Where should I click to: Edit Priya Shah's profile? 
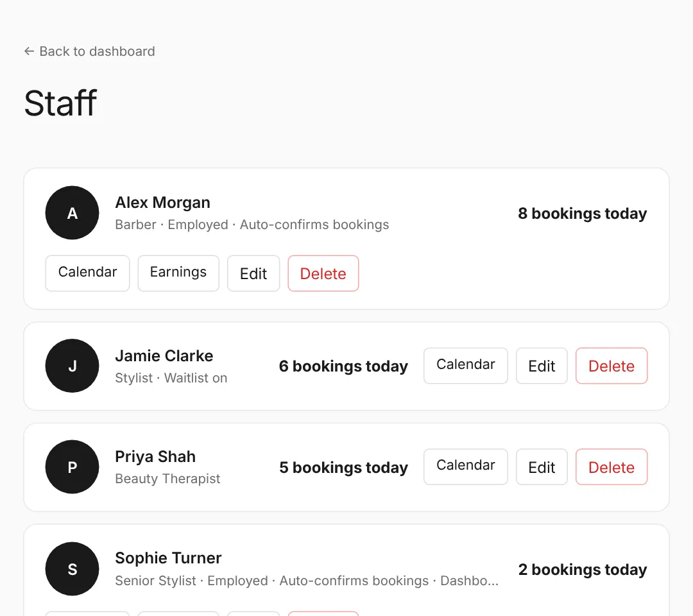[542, 466]
